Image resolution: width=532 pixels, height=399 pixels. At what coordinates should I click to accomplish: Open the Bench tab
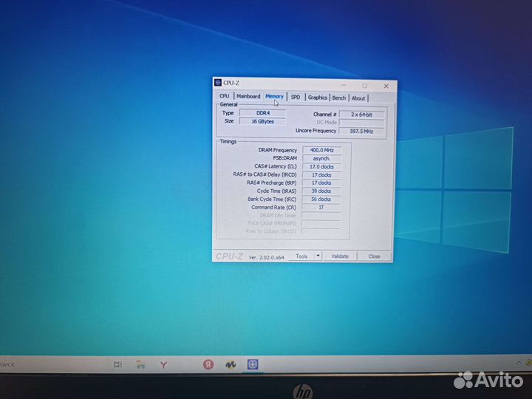[x=339, y=98]
